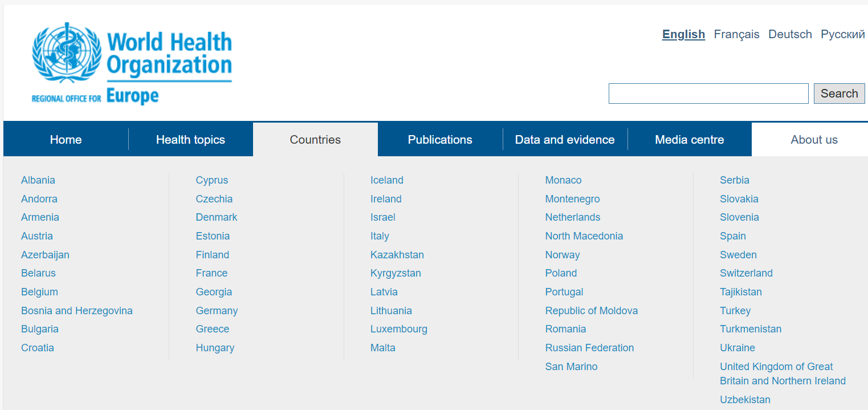Image resolution: width=868 pixels, height=410 pixels.
Task: Open the Kyrgyzstan link
Action: coord(396,273)
